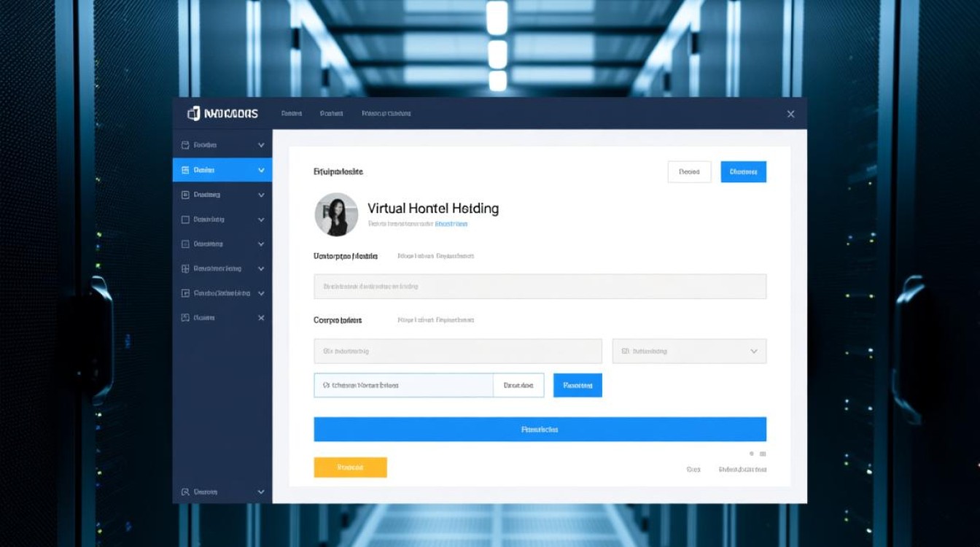
Task: Click the icon in the sidebar footer row
Action: click(x=185, y=492)
